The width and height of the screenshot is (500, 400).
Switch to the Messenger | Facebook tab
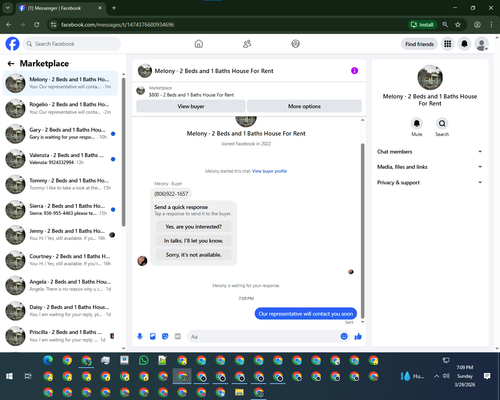[60, 8]
